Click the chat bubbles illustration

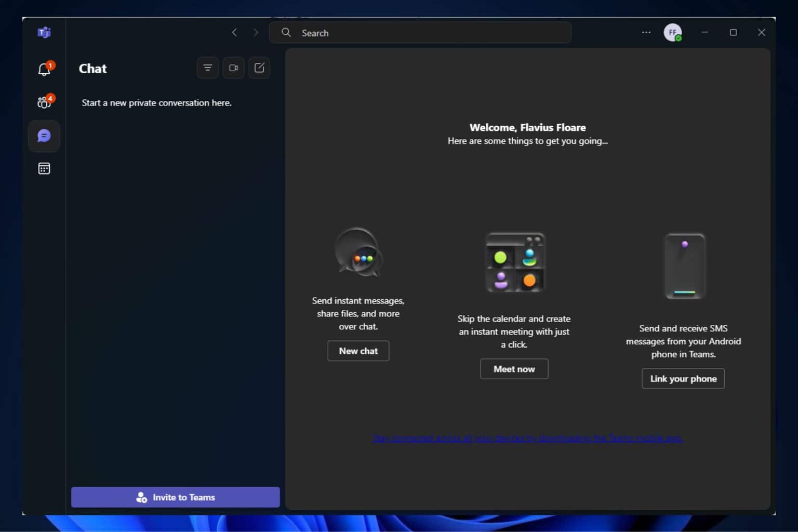(x=358, y=253)
